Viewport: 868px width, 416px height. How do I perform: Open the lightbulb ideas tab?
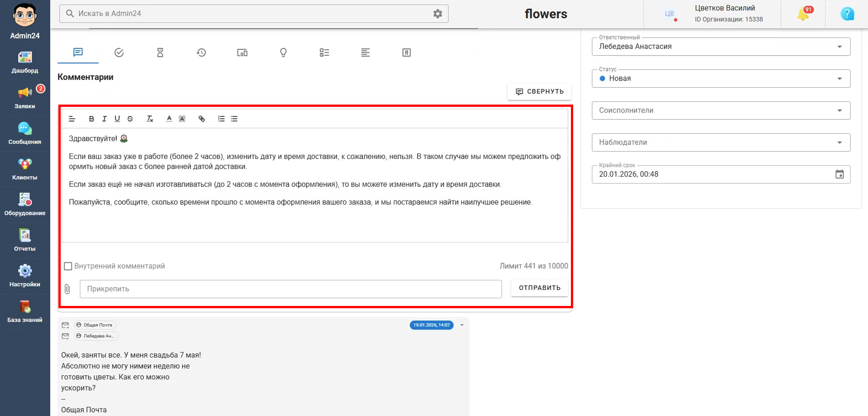(x=283, y=53)
